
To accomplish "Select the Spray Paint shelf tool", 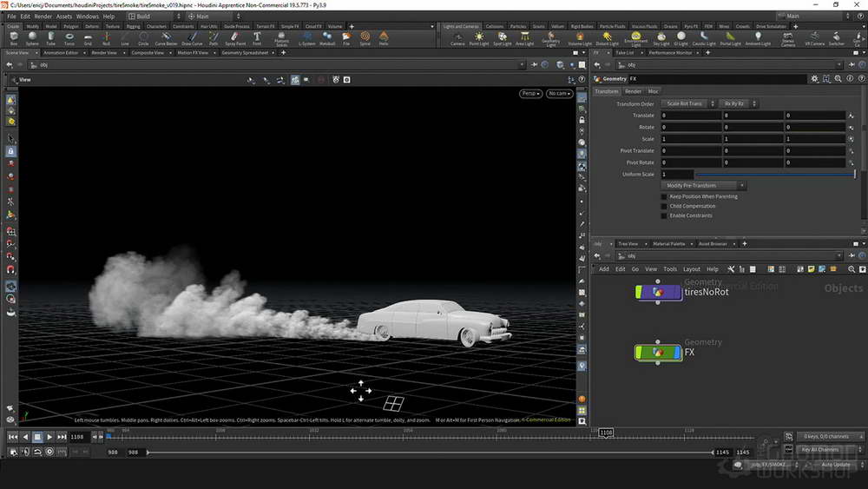I will coord(234,38).
